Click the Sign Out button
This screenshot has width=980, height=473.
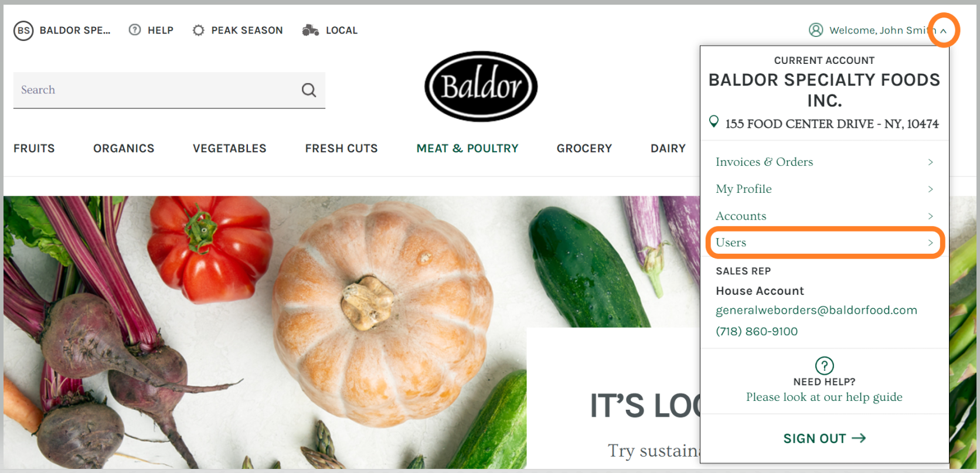(x=824, y=438)
